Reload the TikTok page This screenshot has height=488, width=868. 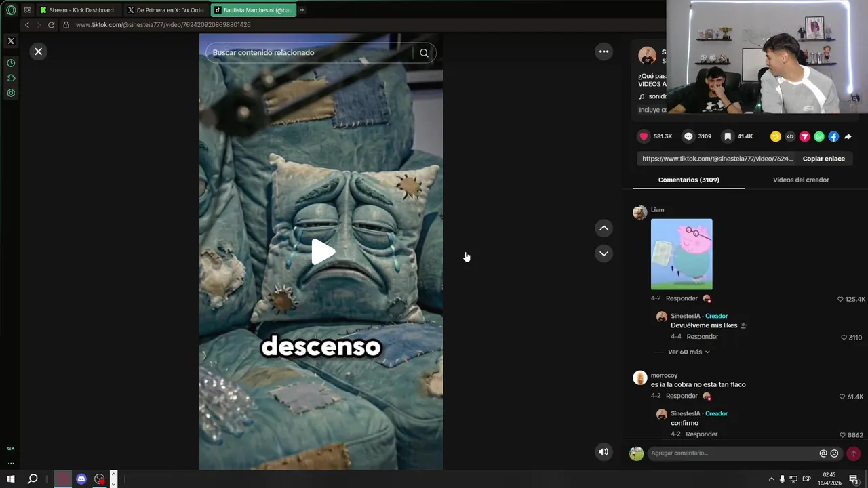[x=51, y=25]
